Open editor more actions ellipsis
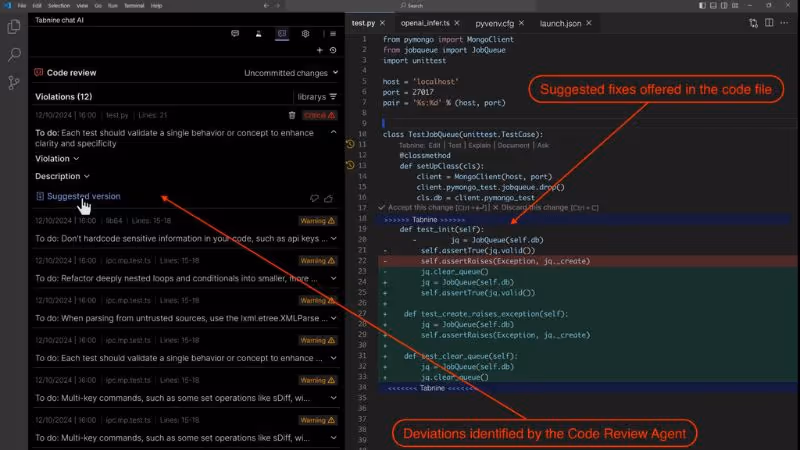This screenshot has width=800, height=450. click(x=784, y=23)
